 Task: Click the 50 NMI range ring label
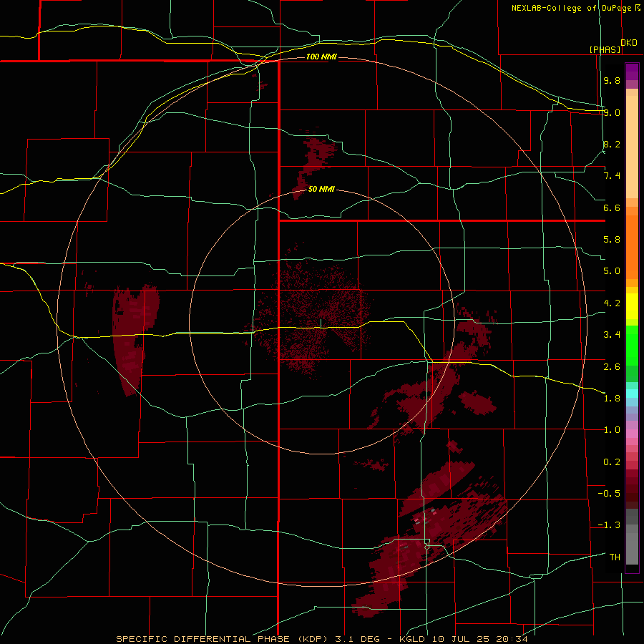(x=321, y=189)
